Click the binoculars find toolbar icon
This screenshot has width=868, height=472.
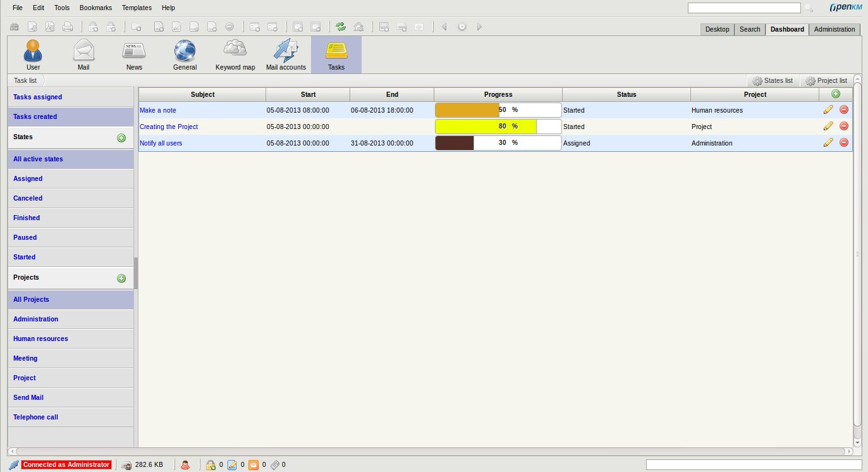tap(14, 27)
